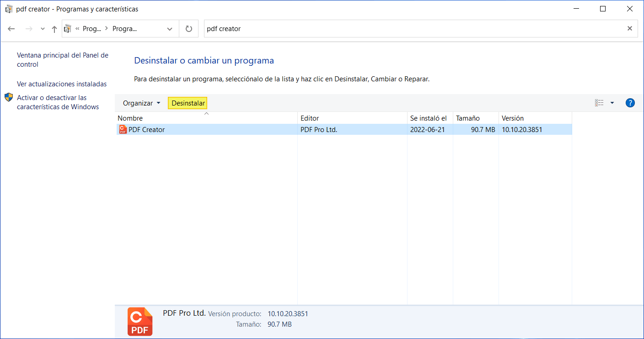The image size is (644, 339).
Task: Click the large PDF logo in the details pane
Action: [140, 321]
